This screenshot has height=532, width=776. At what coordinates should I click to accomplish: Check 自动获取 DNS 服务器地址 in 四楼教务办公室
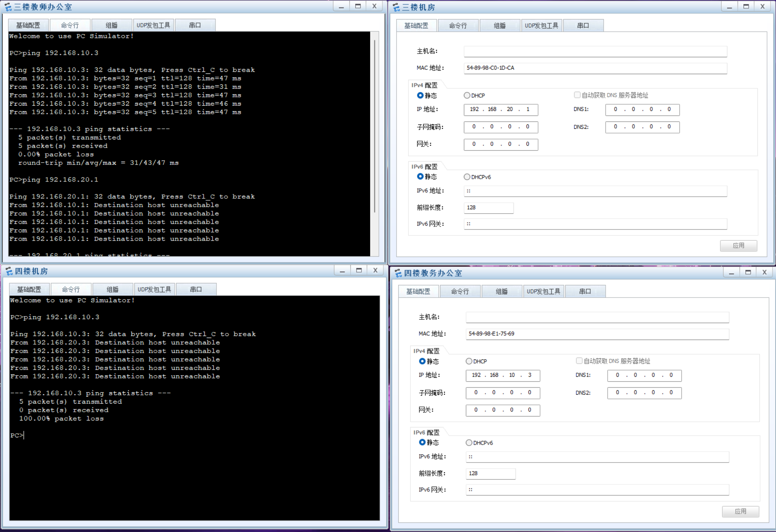click(x=579, y=361)
